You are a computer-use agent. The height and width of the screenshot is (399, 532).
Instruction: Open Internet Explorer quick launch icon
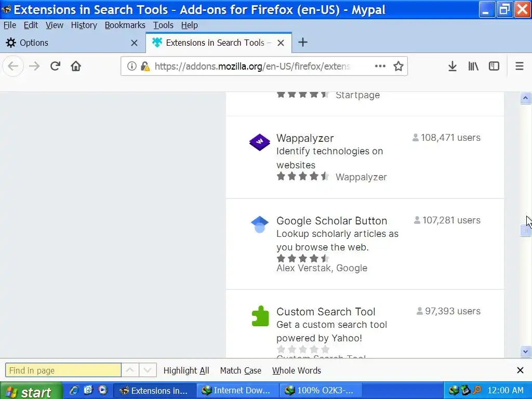coord(74,390)
